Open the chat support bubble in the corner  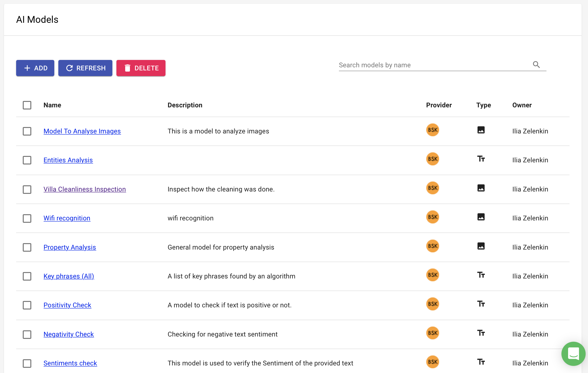point(573,354)
